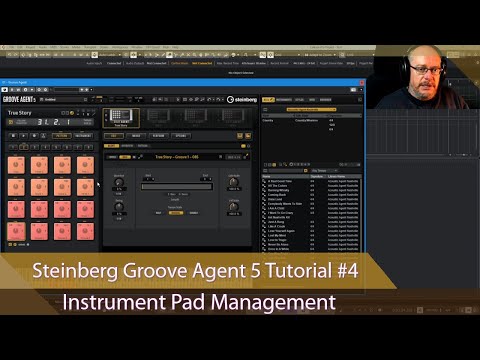Screen dimensions: 480x360
Task: Switch pads to INSTRUMENT mode
Action: (83, 136)
